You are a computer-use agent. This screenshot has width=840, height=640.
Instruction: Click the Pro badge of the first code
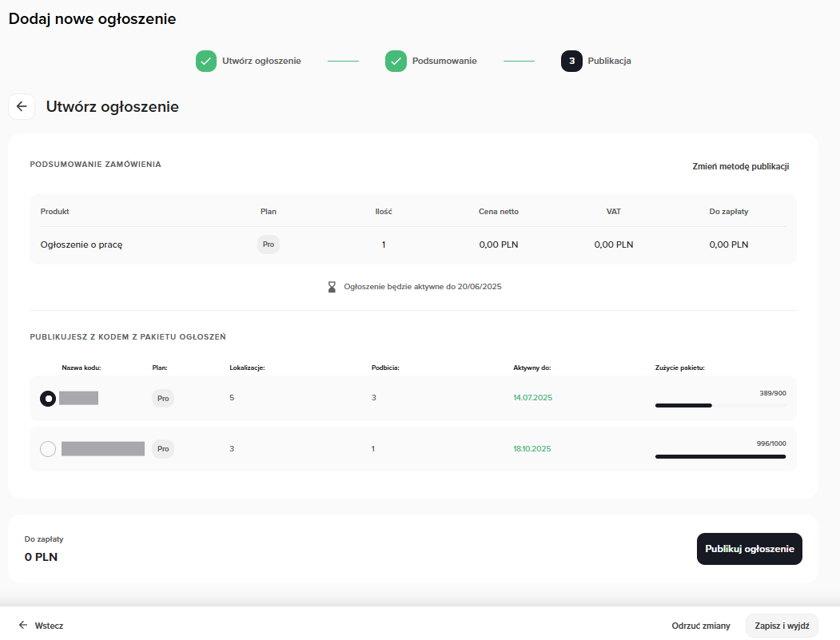coord(163,398)
